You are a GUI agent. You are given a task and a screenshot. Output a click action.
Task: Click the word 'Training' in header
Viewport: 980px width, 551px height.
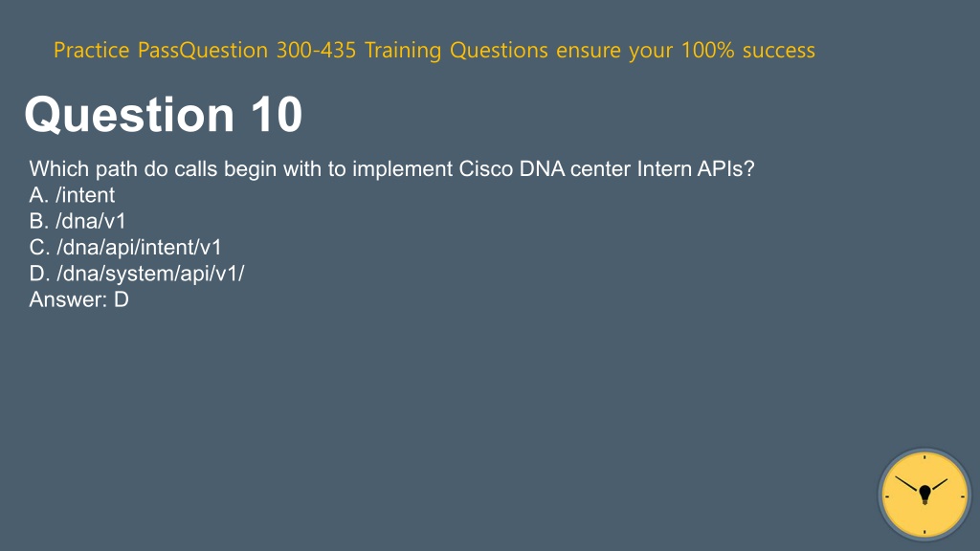click(x=403, y=50)
